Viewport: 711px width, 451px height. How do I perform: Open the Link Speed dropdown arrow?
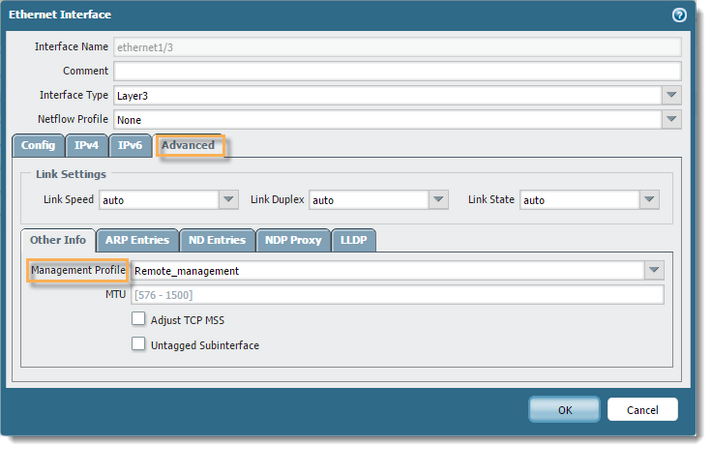click(229, 200)
